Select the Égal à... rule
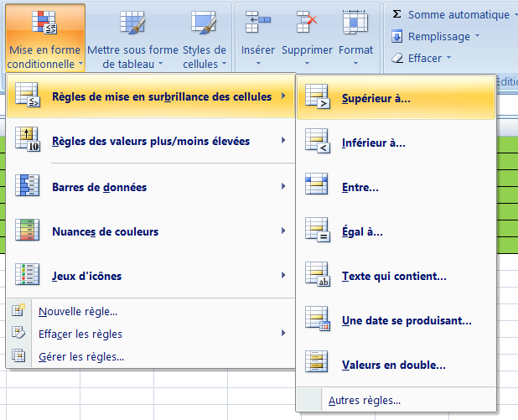Screen dimensions: 518x420 tap(396, 231)
